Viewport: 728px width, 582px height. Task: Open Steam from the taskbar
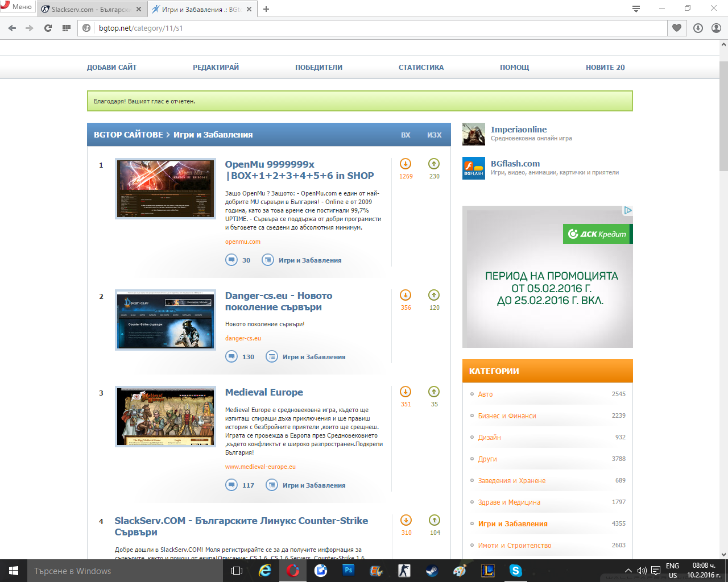pos(432,571)
